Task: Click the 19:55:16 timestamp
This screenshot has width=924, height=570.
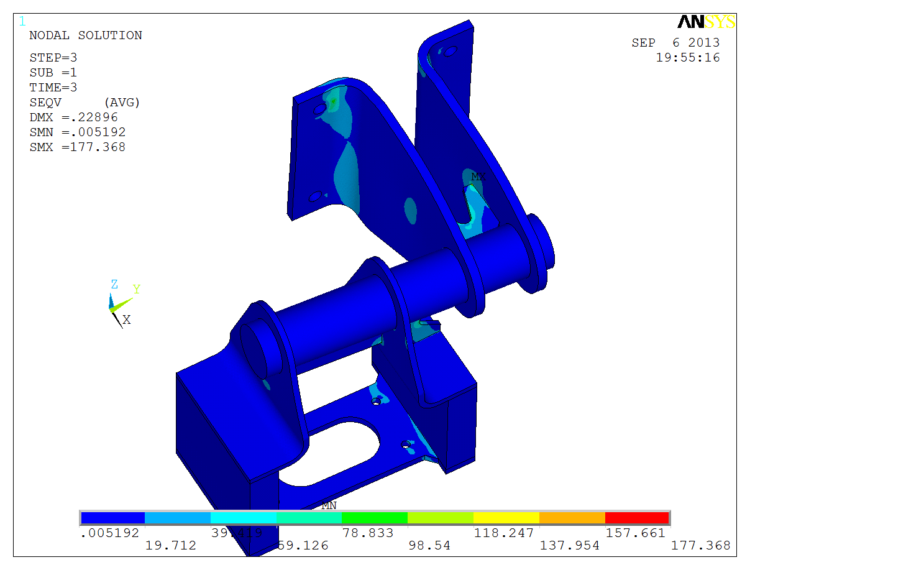Action: (688, 58)
